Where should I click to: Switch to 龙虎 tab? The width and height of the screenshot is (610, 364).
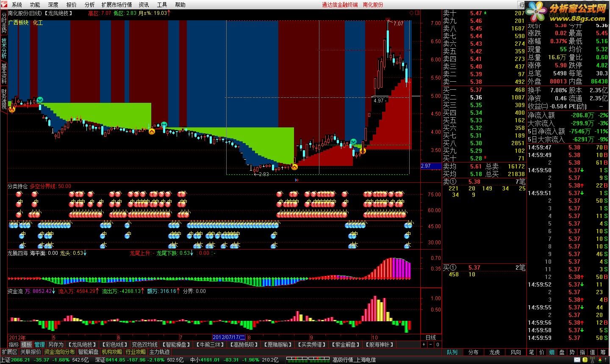pos(494,352)
